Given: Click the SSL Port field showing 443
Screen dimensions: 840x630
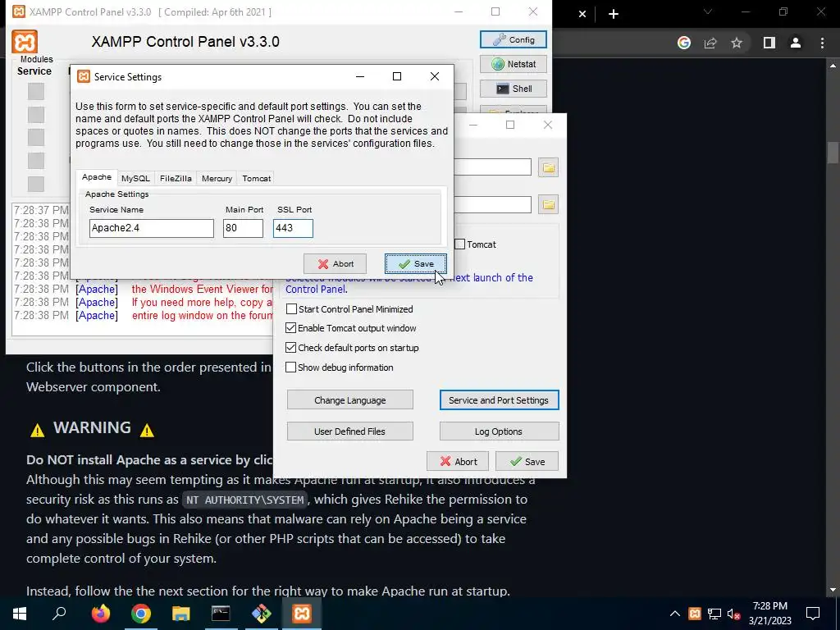Looking at the screenshot, I should [x=293, y=228].
